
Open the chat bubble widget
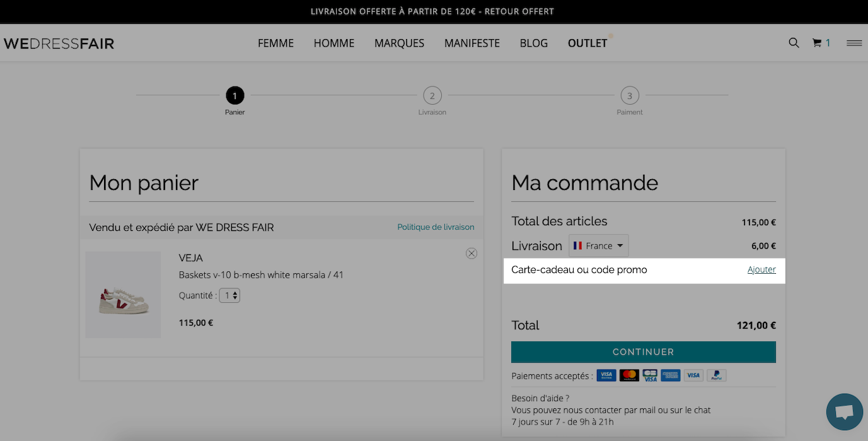(845, 412)
